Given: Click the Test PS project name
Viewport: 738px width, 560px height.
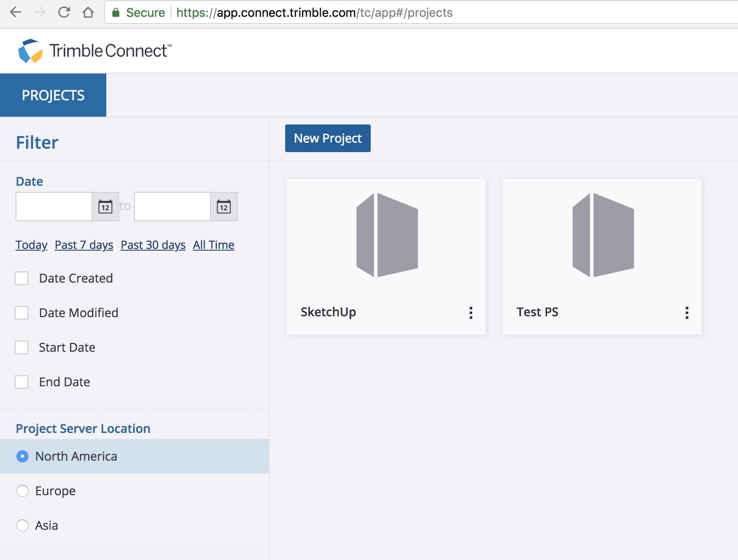Looking at the screenshot, I should point(538,312).
